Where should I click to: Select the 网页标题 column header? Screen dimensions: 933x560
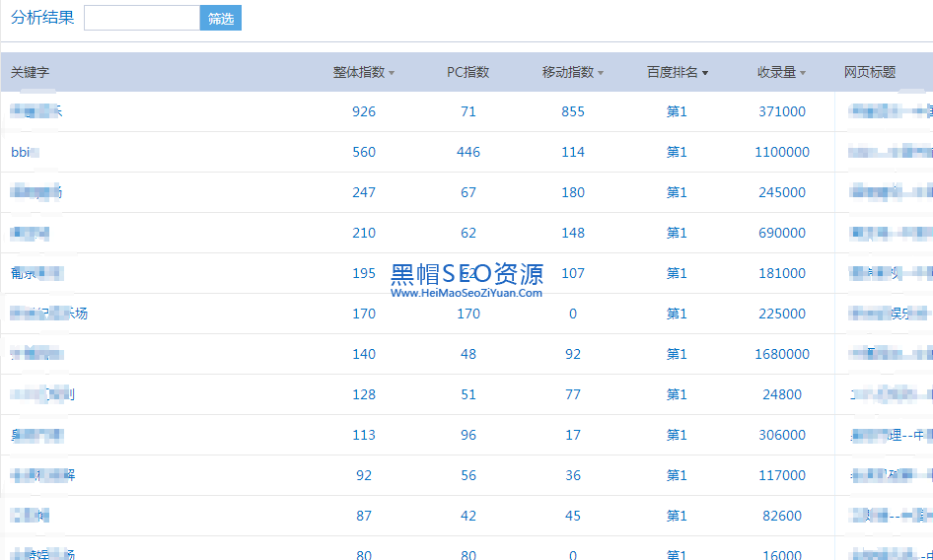coord(870,72)
